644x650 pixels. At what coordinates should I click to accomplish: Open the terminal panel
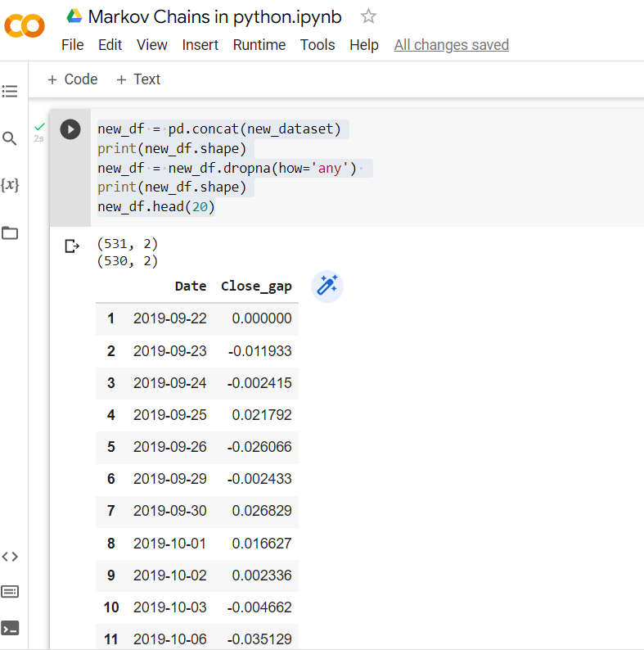[x=10, y=629]
